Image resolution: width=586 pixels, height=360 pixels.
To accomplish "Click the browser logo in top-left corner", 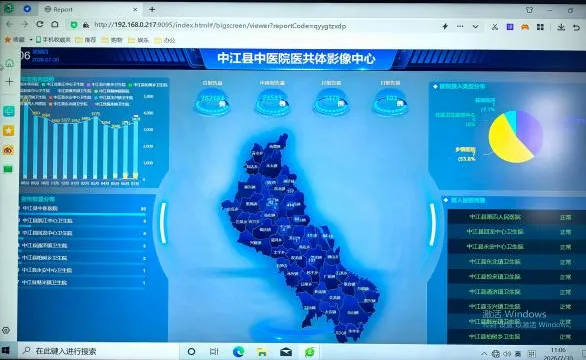I will point(9,8).
